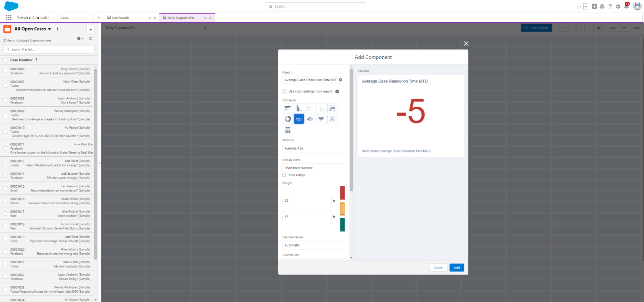Image resolution: width=644 pixels, height=302 pixels.
Task: Switch to the Cases tab
Action: click(x=65, y=17)
